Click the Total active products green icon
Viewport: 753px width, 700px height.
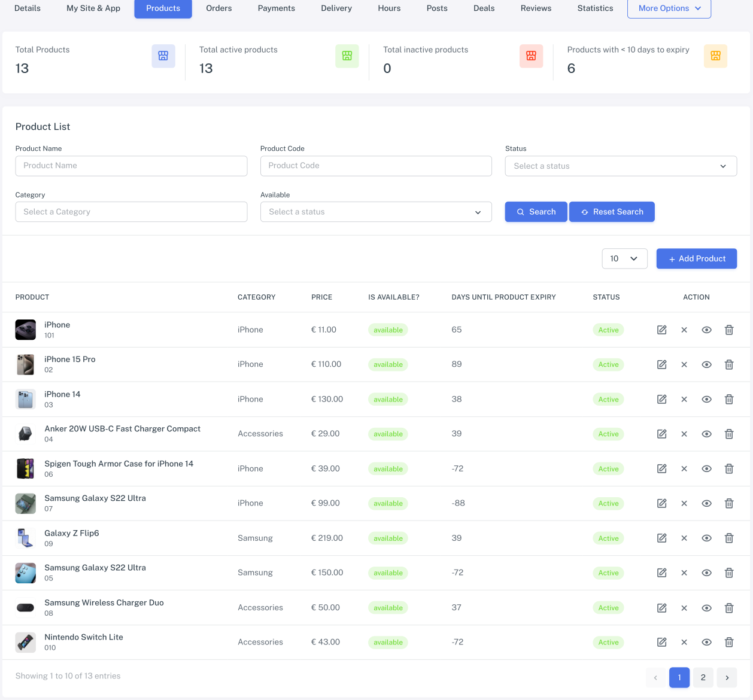click(x=347, y=56)
